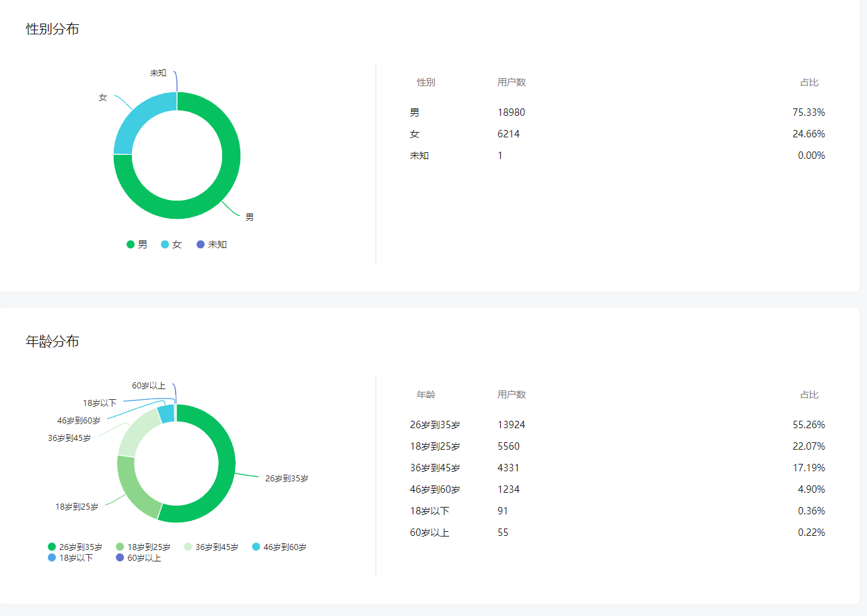Toggle 46岁到60岁 legend item in age chart
The image size is (867, 616).
click(279, 547)
